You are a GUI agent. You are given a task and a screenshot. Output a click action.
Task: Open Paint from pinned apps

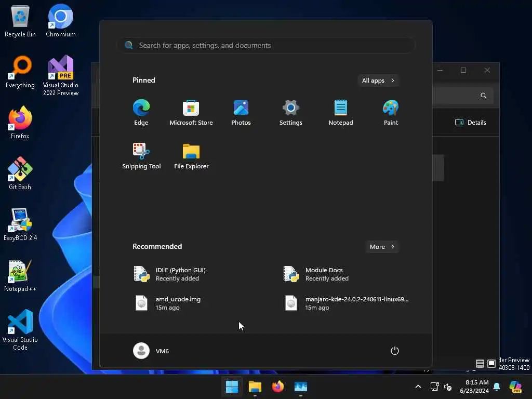(391, 113)
